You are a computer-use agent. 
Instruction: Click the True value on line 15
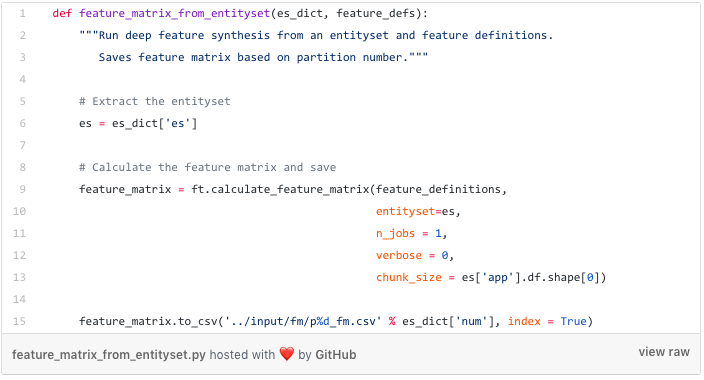click(x=573, y=322)
